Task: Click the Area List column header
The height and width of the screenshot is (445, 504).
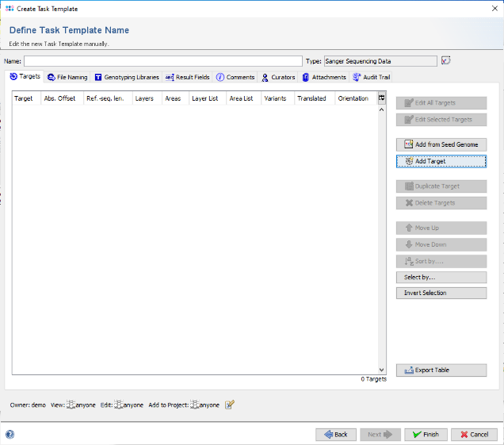Action: point(244,98)
